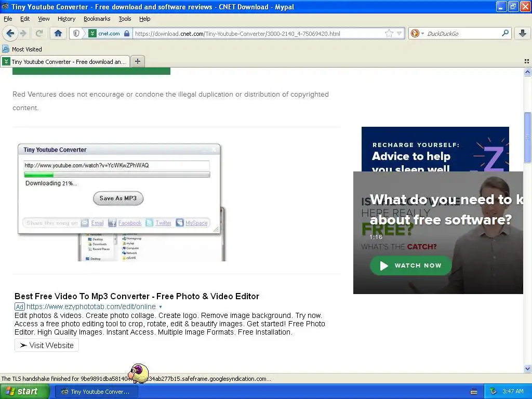Click the Visit Website button
Image resolution: width=532 pixels, height=399 pixels.
[46, 345]
